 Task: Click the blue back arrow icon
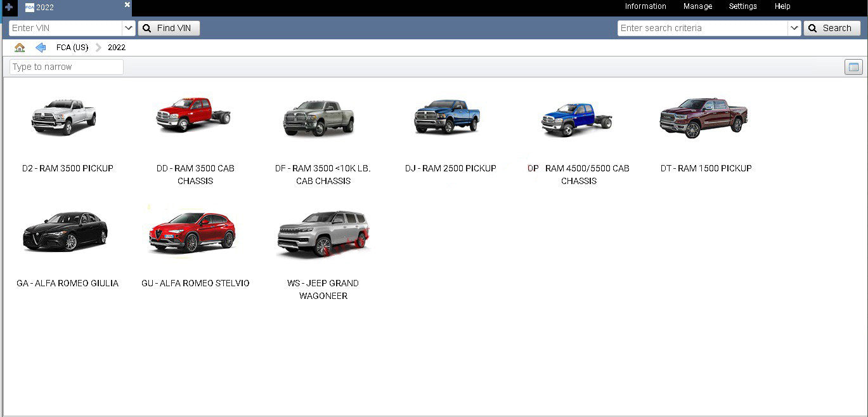point(41,48)
